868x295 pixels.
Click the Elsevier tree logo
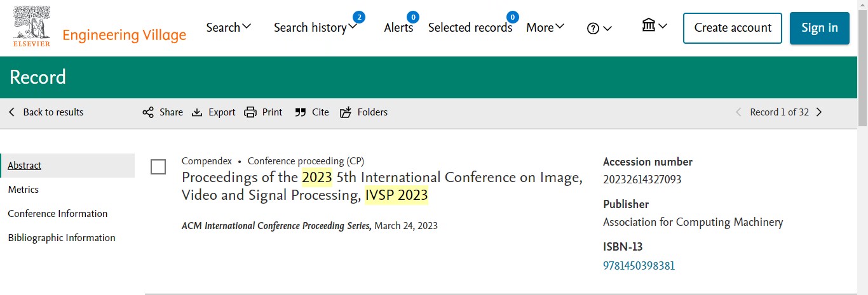(32, 25)
